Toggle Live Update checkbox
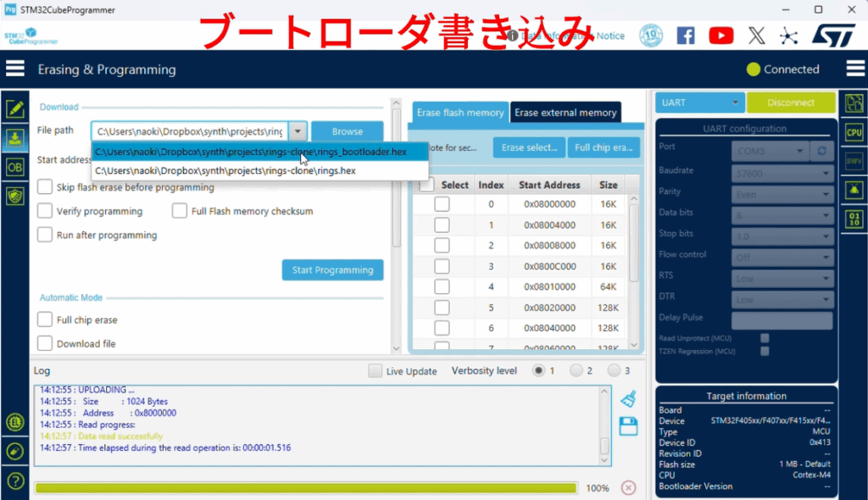This screenshot has width=868, height=500. click(x=375, y=370)
